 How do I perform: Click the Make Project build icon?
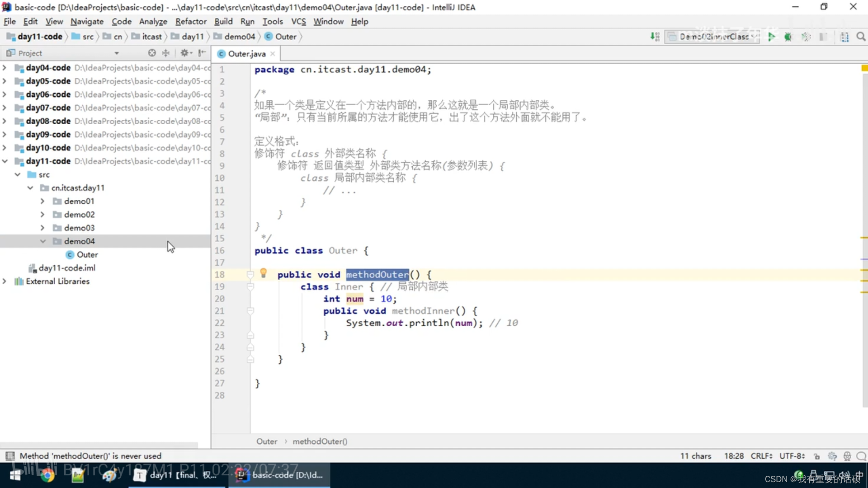pyautogui.click(x=655, y=37)
